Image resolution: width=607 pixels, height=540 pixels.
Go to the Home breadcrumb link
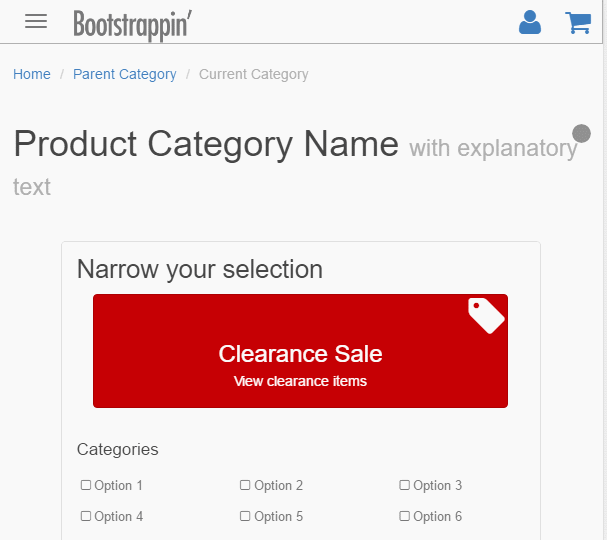click(x=32, y=74)
